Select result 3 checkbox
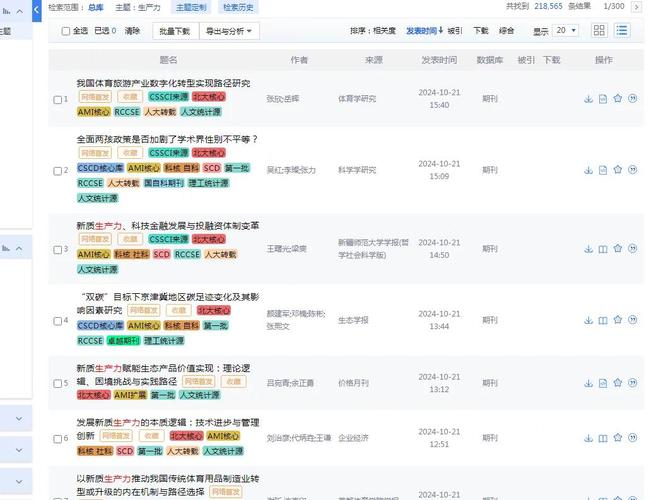Viewport: 661px width, 500px height. tap(58, 250)
